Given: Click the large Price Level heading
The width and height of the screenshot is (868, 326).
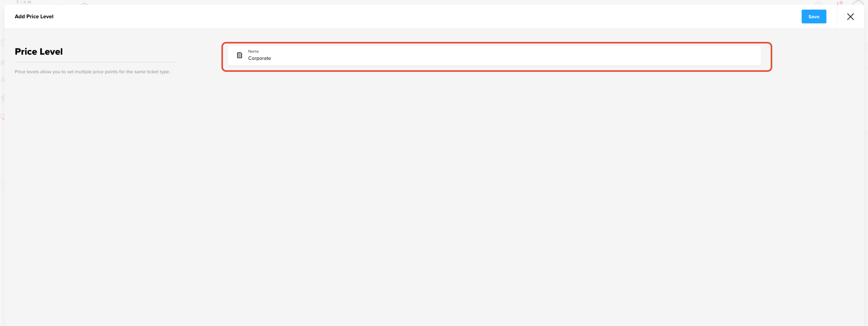Looking at the screenshot, I should tap(39, 51).
